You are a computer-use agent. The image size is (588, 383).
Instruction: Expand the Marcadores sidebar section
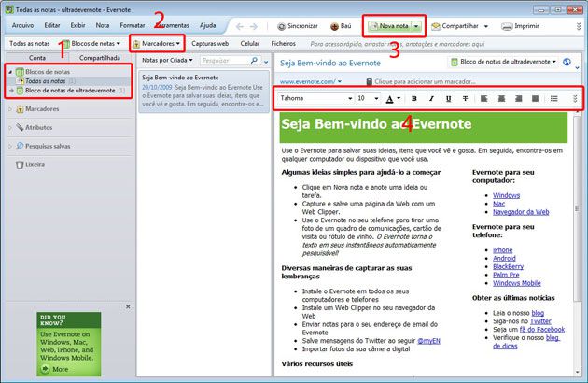coord(10,109)
